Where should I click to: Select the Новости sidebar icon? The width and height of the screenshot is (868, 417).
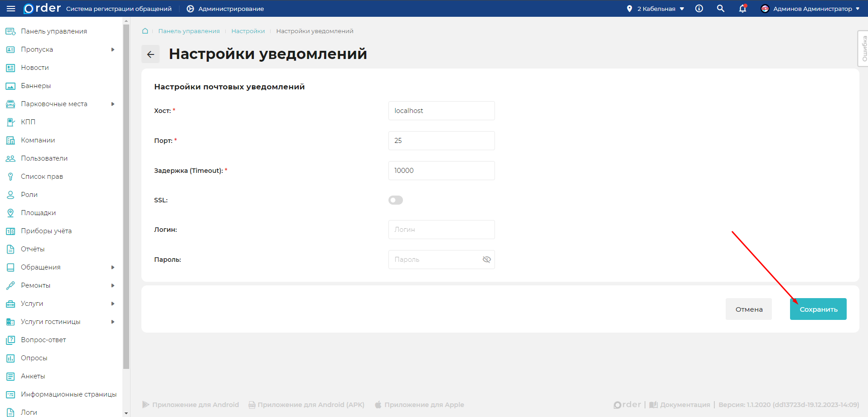click(x=10, y=67)
